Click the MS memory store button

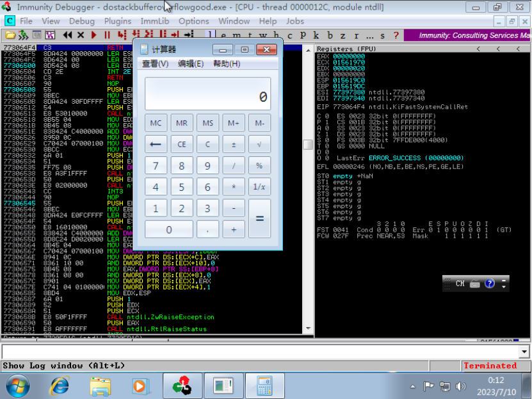207,123
